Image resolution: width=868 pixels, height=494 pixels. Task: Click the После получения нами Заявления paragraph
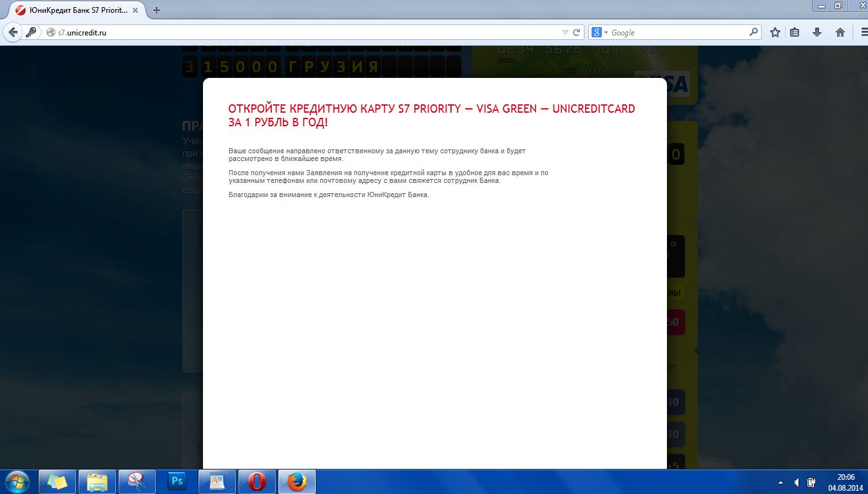[x=389, y=176]
